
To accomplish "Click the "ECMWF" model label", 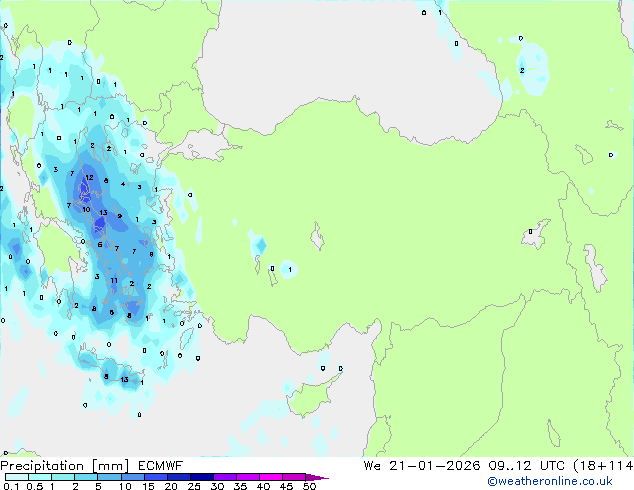I will point(161,466).
